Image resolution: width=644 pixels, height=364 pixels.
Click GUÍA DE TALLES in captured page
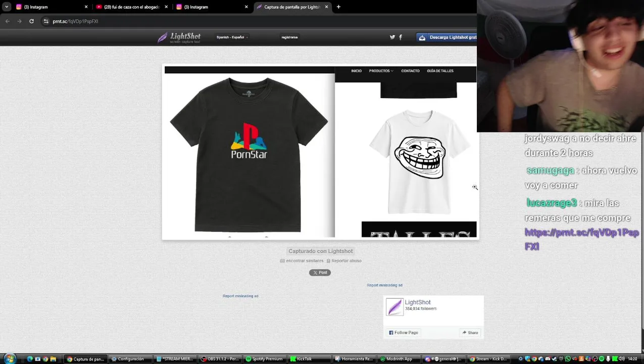[440, 71]
